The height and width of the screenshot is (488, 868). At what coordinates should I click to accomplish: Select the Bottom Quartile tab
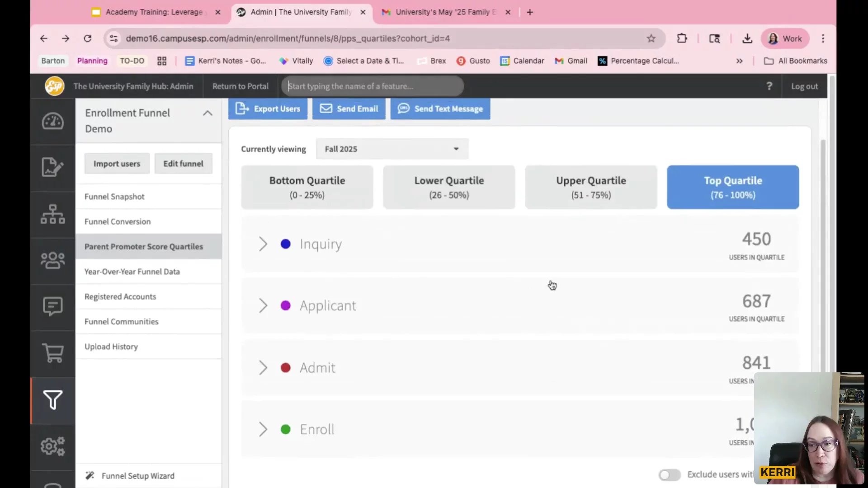[307, 187]
